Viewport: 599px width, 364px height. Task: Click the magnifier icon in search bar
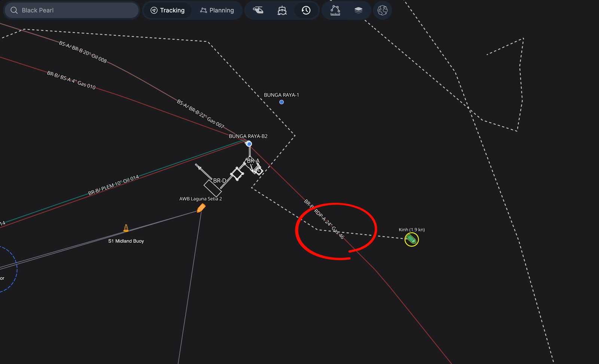pos(14,10)
